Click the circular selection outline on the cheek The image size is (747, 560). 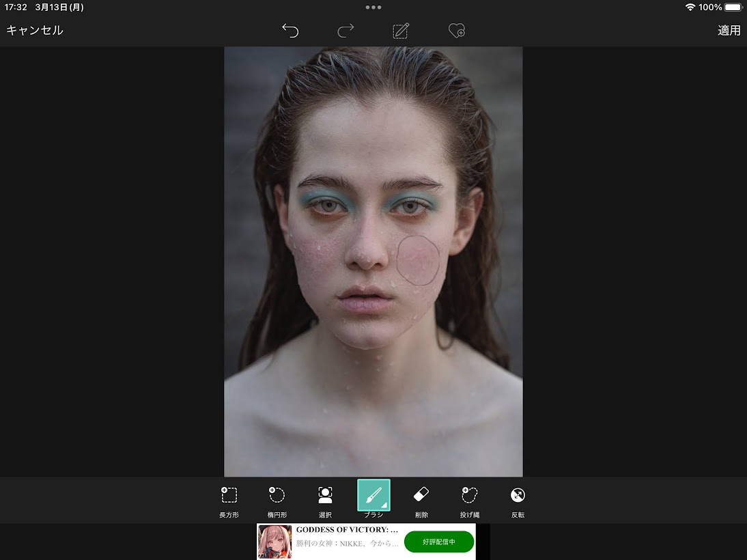419,260
